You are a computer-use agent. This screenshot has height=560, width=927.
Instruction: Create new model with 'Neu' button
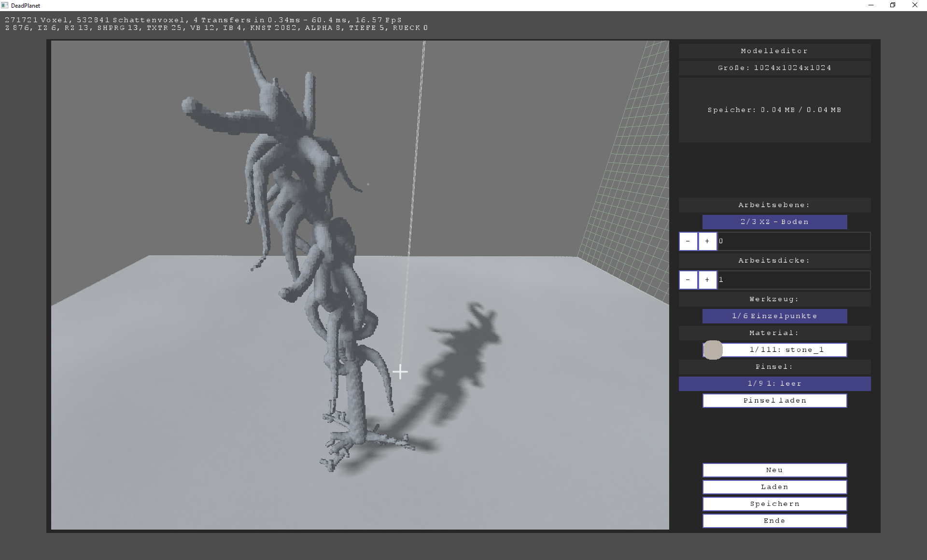[x=774, y=470]
